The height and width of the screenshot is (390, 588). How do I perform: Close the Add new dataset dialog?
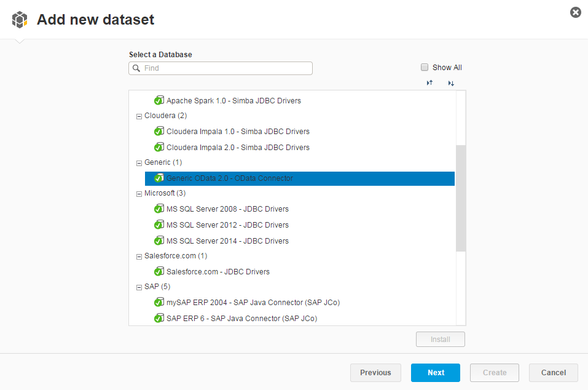click(x=576, y=12)
